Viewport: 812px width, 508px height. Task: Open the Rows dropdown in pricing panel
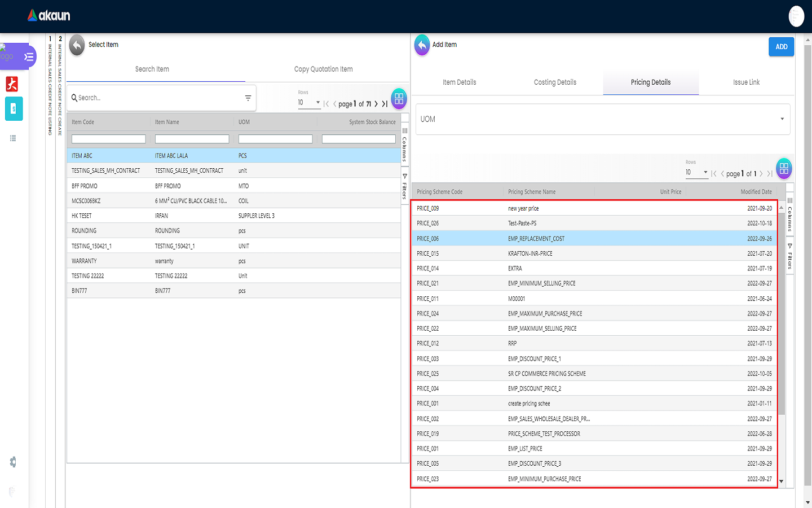pyautogui.click(x=696, y=173)
